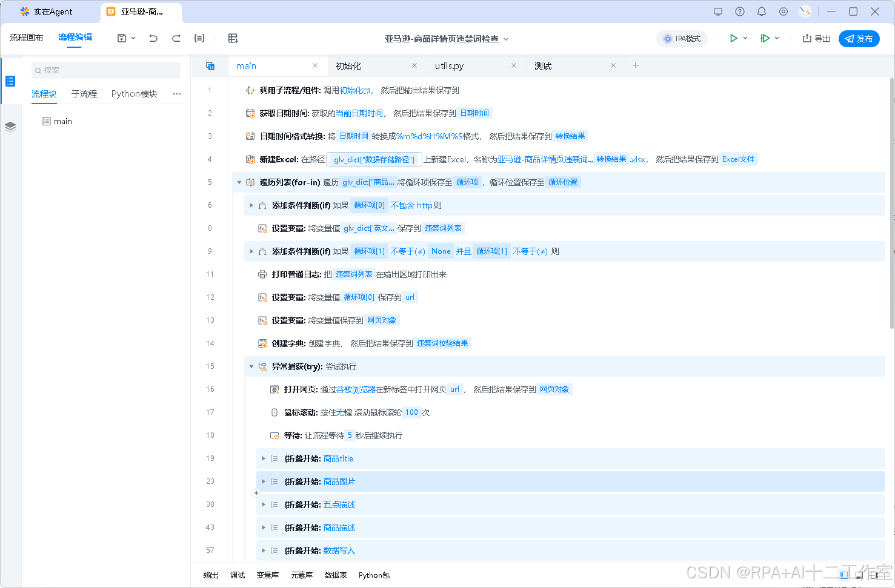Viewport: 895px width, 588px height.
Task: Open help via the question mark icon
Action: (740, 12)
